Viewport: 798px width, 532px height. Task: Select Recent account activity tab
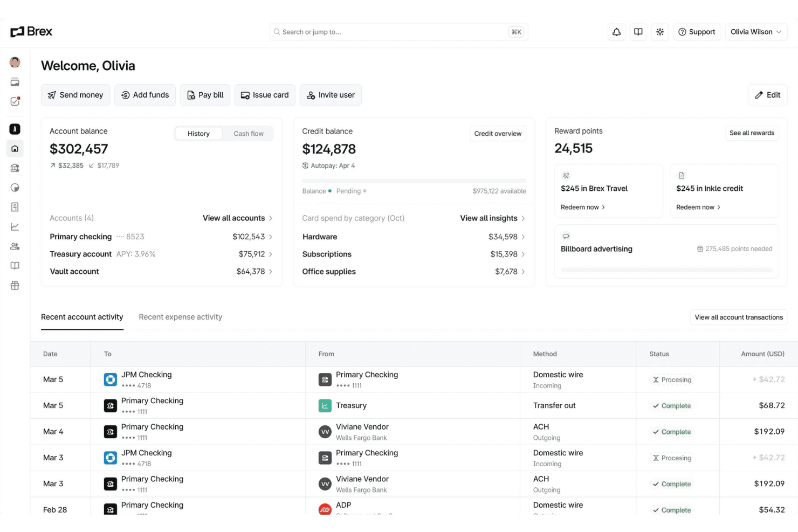point(82,317)
